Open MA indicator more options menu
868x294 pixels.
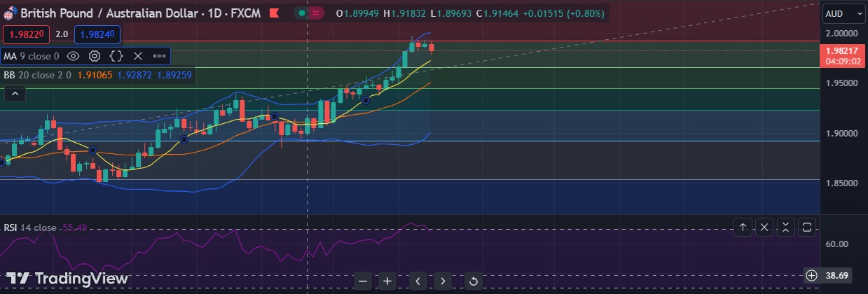[159, 55]
